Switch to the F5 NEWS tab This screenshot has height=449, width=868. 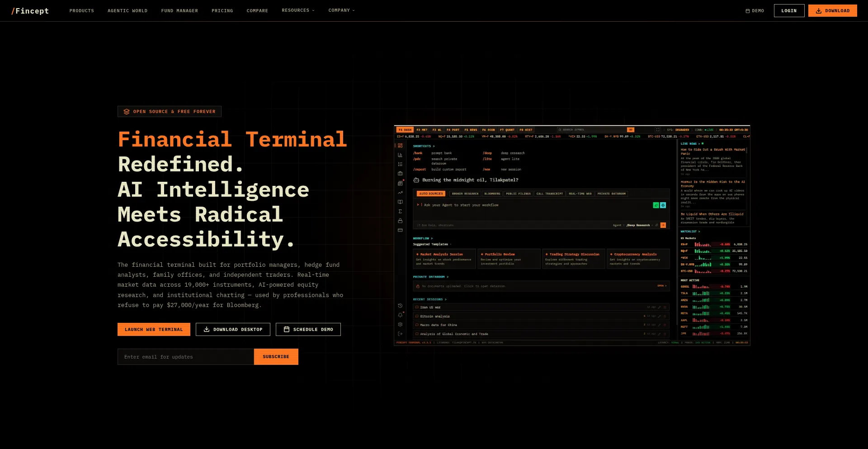tap(471, 130)
